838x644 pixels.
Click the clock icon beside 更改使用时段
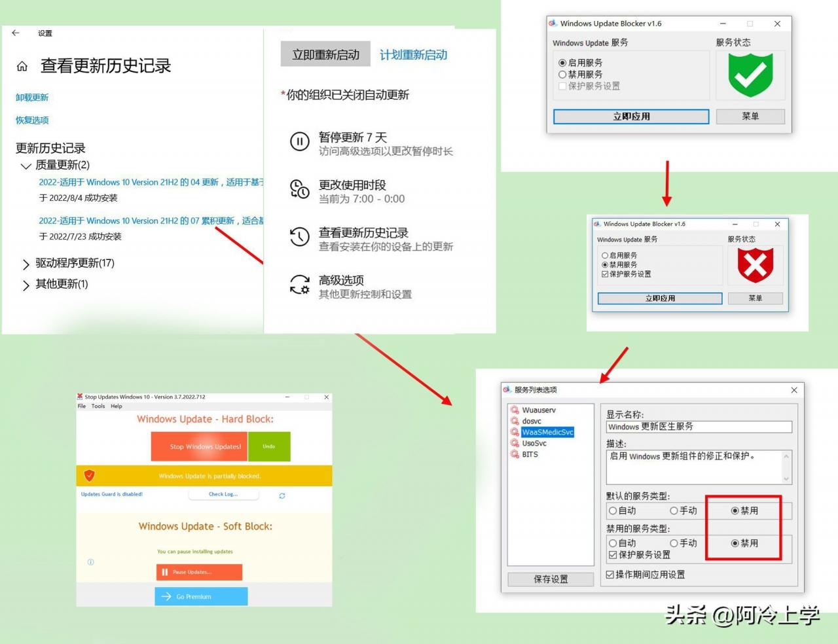[300, 189]
